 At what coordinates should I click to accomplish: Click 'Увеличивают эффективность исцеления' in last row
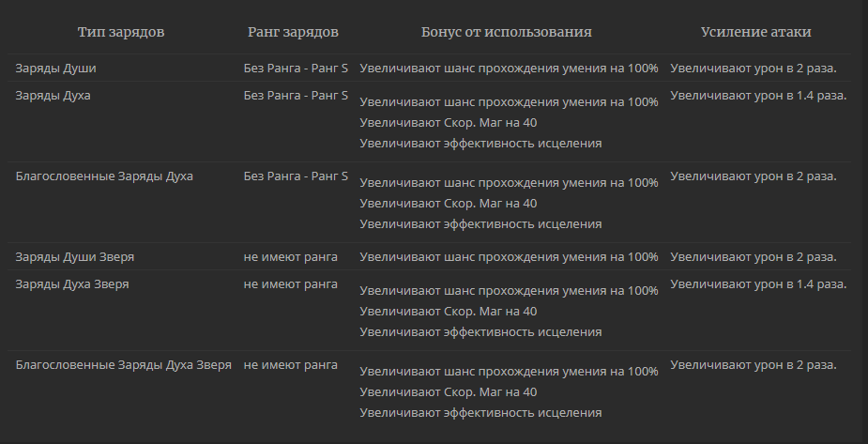click(480, 412)
